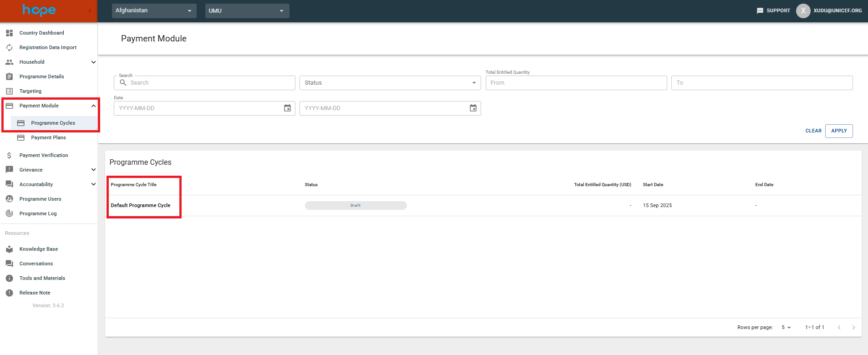
Task: Open the Afghanistan country dropdown
Action: click(154, 10)
